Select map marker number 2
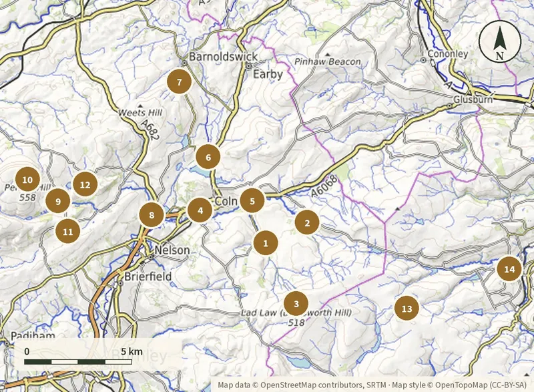The image size is (534, 392). (x=307, y=223)
